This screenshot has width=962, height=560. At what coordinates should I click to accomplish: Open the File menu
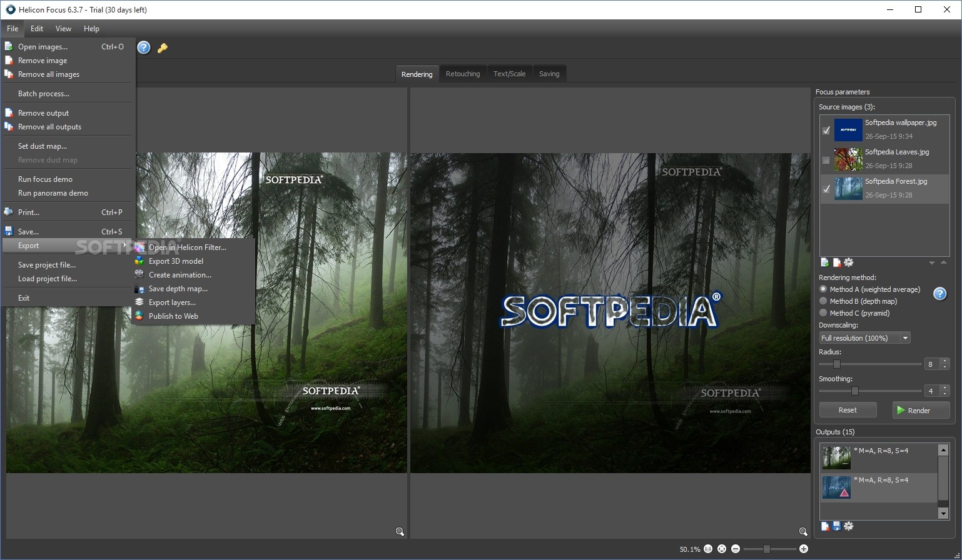pyautogui.click(x=13, y=29)
